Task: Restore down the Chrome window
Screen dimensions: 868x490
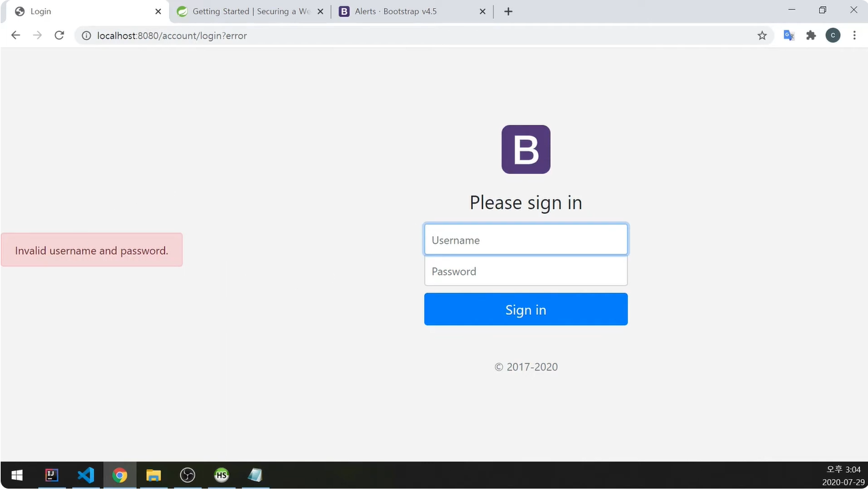Action: point(823,10)
